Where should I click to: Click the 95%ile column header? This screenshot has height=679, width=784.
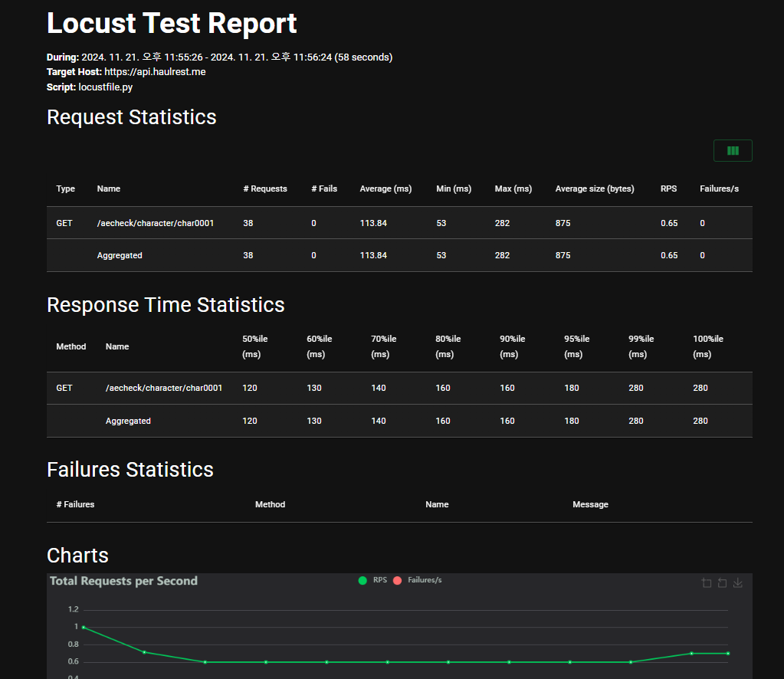576,346
